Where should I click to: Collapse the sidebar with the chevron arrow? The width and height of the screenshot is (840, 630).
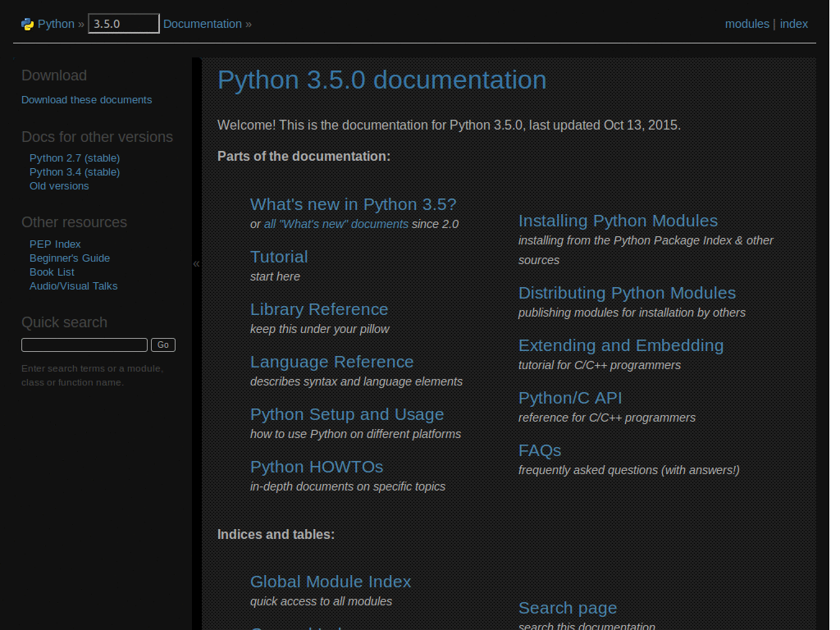(x=196, y=263)
